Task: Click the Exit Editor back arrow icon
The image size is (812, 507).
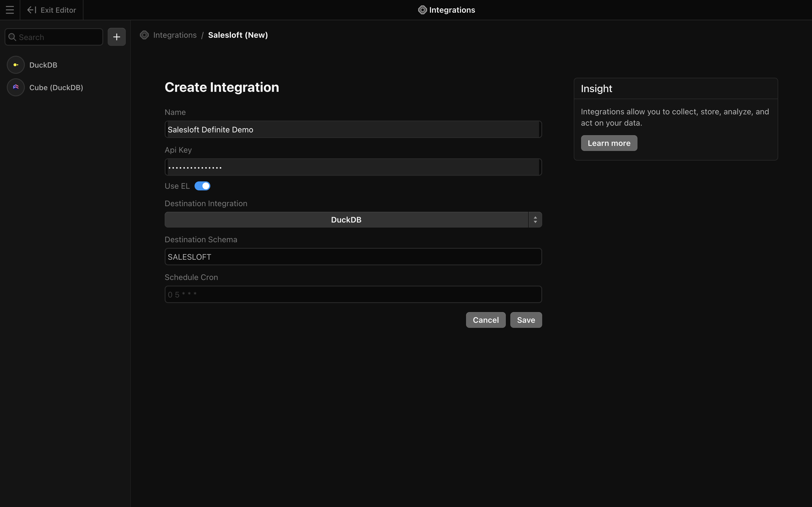Action: pos(32,10)
